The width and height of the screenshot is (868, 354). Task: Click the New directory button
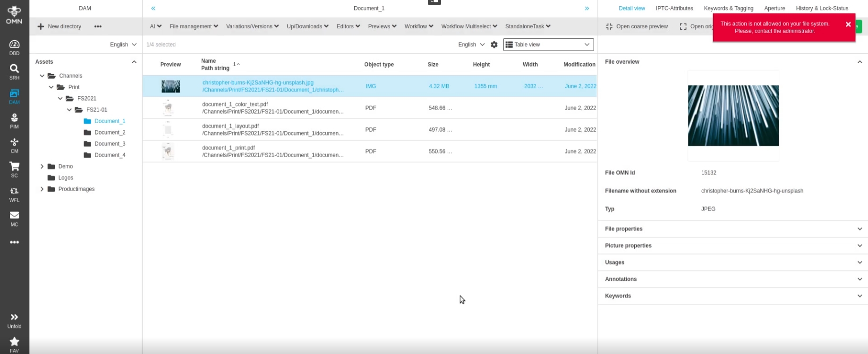click(60, 26)
